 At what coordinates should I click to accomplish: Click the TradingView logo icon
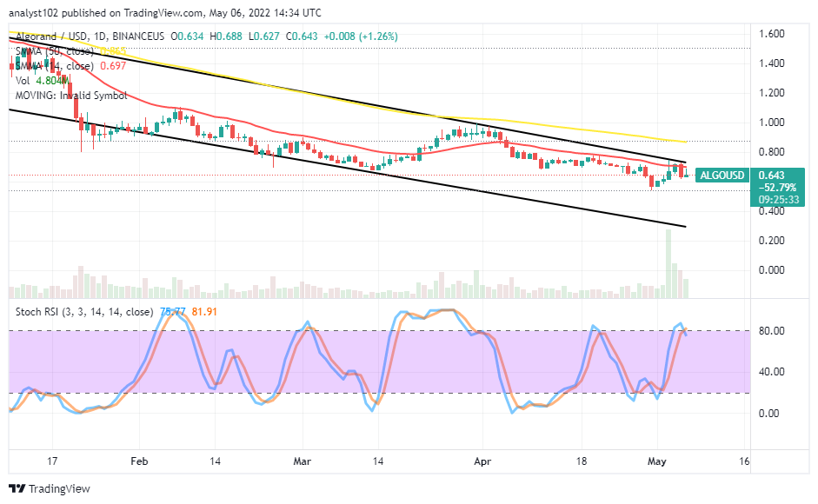pyautogui.click(x=17, y=489)
